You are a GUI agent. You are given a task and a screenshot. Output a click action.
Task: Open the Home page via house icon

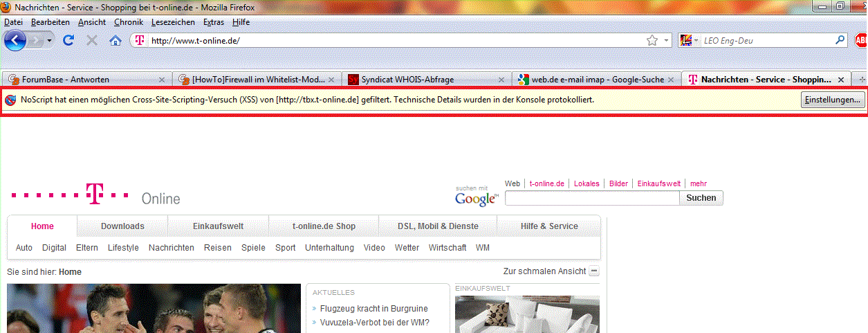[x=116, y=40]
